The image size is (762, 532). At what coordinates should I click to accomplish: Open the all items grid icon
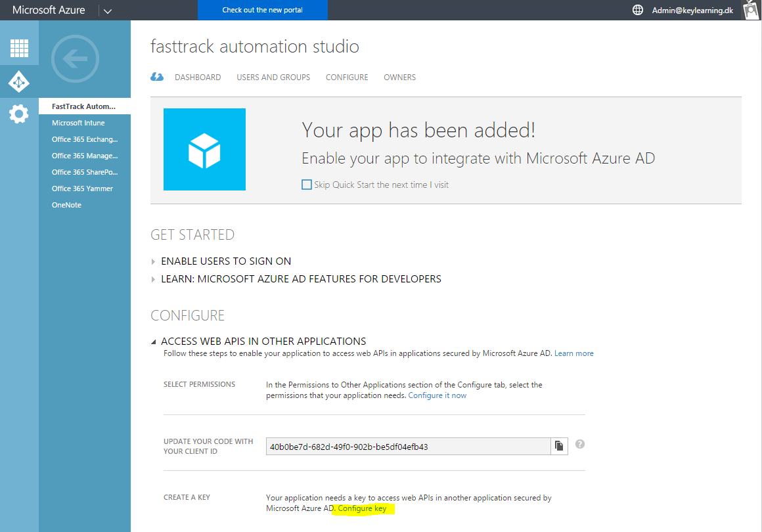(x=19, y=47)
